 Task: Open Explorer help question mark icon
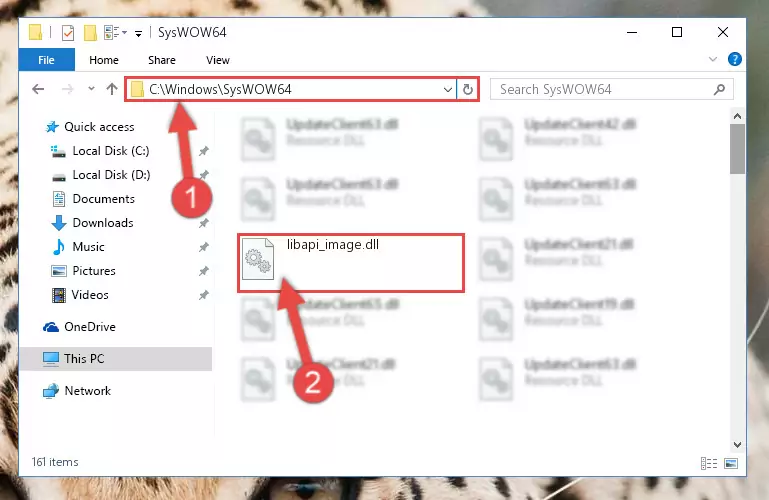point(734,59)
